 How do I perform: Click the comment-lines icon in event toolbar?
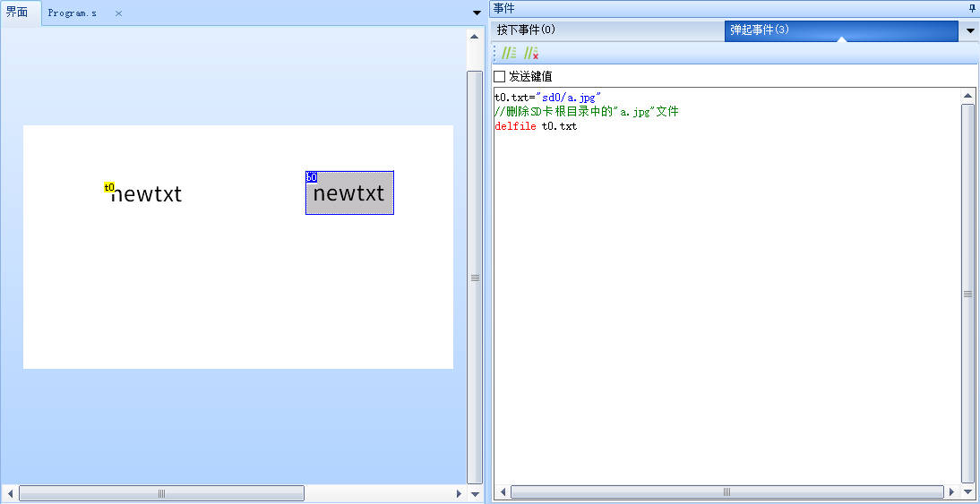[509, 54]
